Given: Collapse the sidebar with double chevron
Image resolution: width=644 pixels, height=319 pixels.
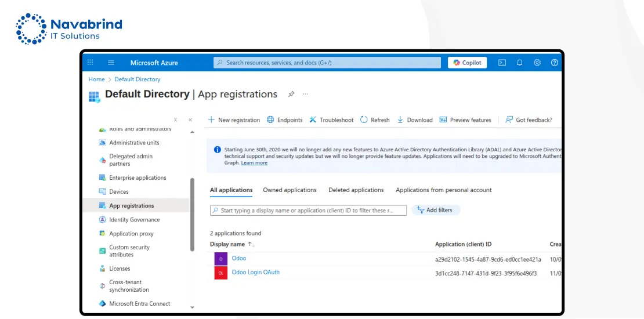Looking at the screenshot, I should pyautogui.click(x=190, y=120).
